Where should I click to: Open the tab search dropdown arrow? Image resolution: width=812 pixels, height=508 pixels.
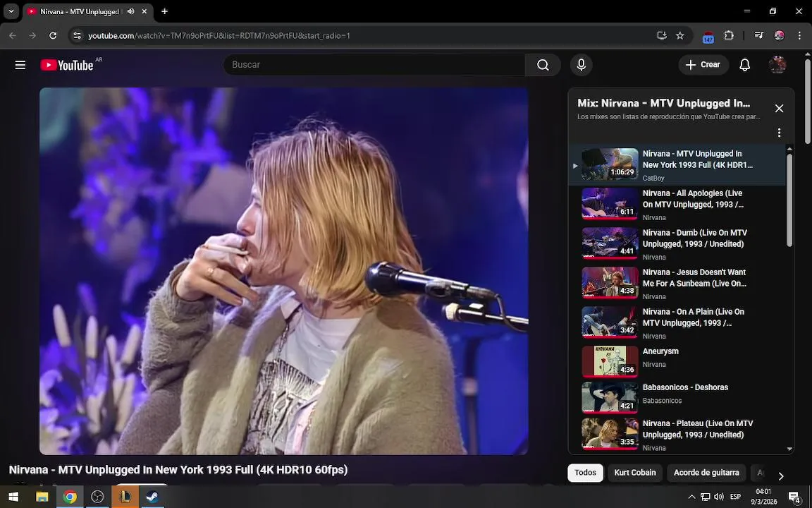pos(11,11)
